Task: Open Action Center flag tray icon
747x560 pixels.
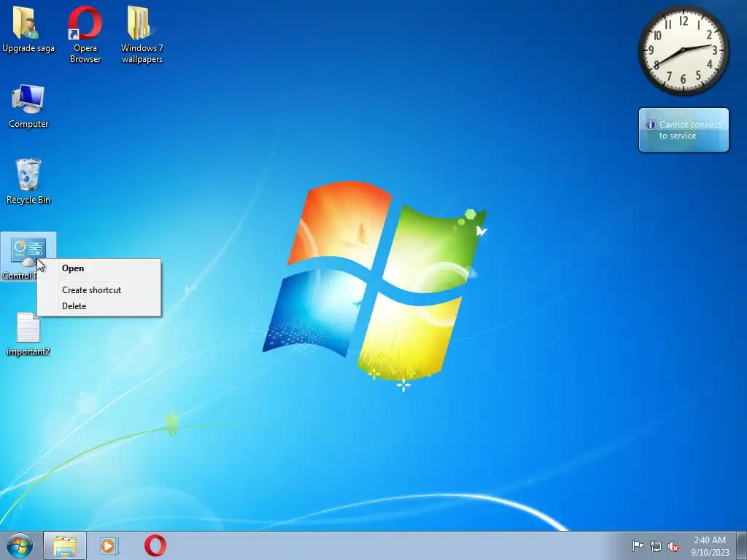Action: 638,546
